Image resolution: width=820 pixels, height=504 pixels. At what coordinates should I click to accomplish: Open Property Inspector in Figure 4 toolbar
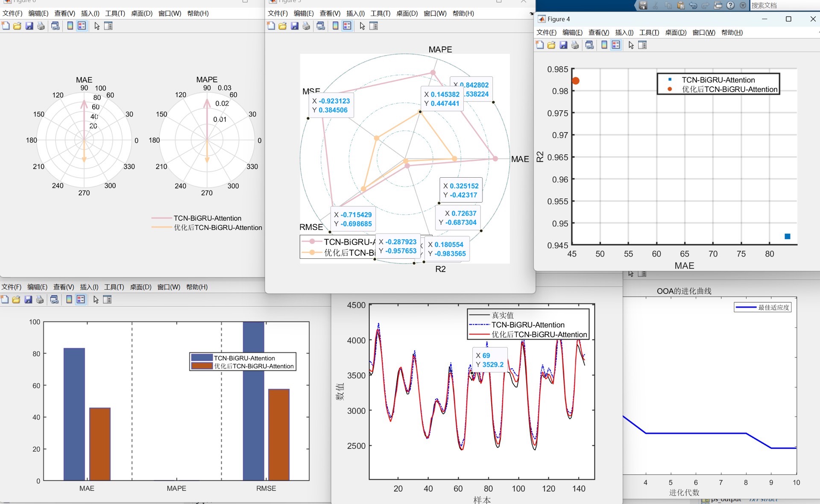642,45
